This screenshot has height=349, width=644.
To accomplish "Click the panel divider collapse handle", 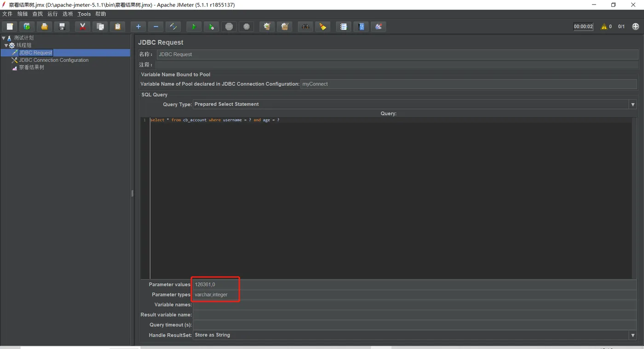I will [132, 193].
